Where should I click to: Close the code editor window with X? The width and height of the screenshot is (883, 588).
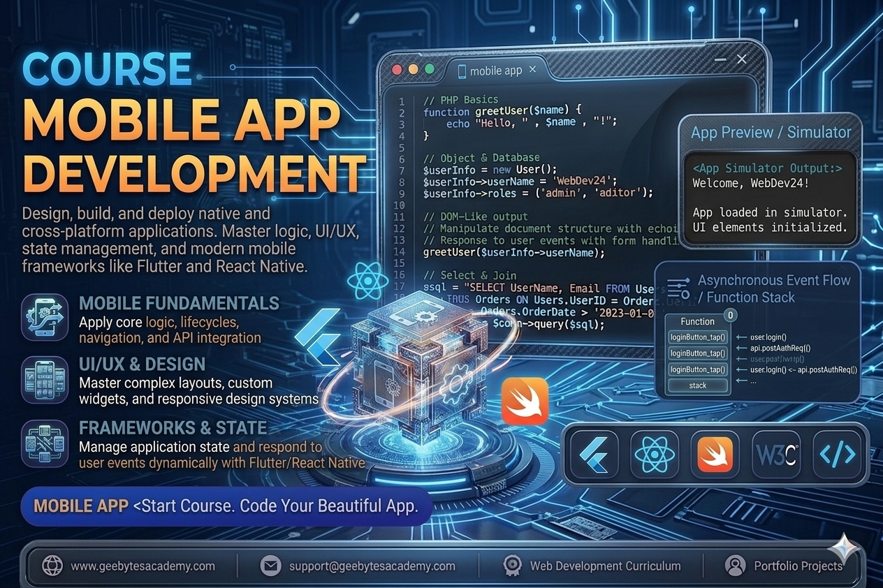[741, 59]
